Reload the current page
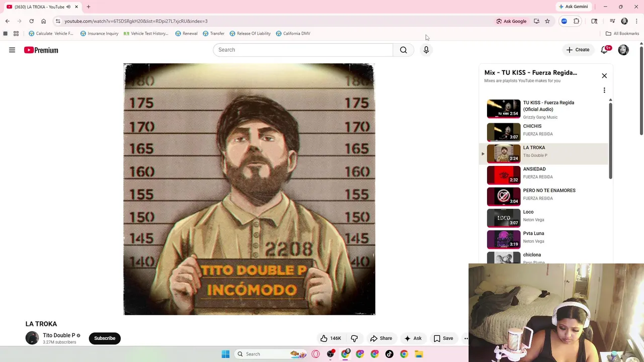Screen dimensions: 644x362 point(31,21)
